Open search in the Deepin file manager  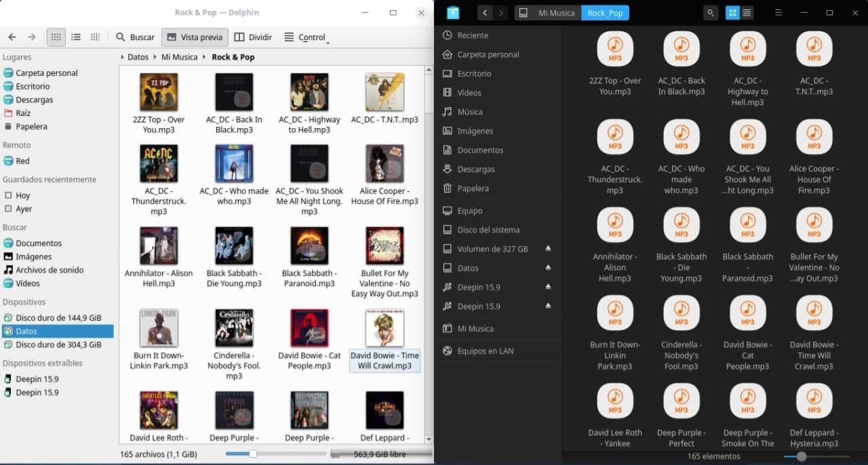click(x=710, y=12)
